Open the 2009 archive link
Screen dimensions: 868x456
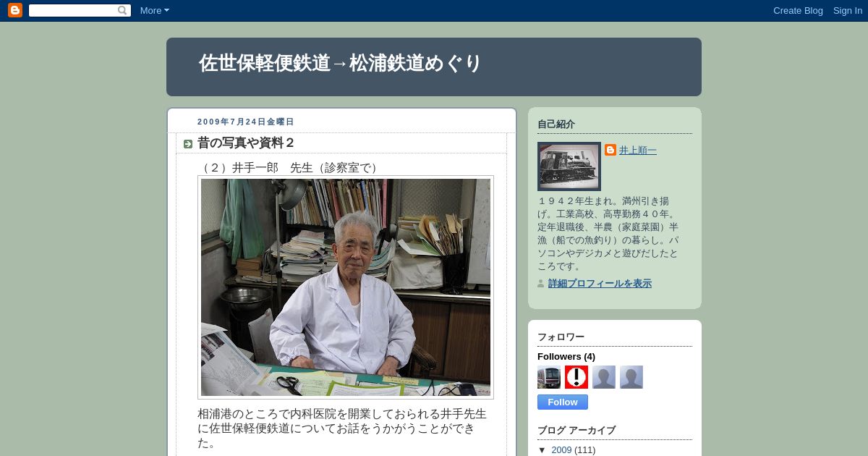561,450
